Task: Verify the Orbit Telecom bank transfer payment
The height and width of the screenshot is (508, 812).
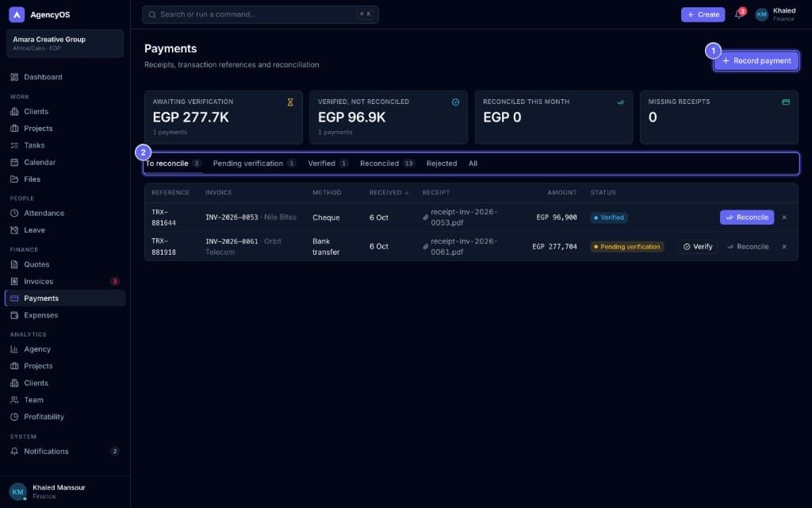Action: [698, 247]
